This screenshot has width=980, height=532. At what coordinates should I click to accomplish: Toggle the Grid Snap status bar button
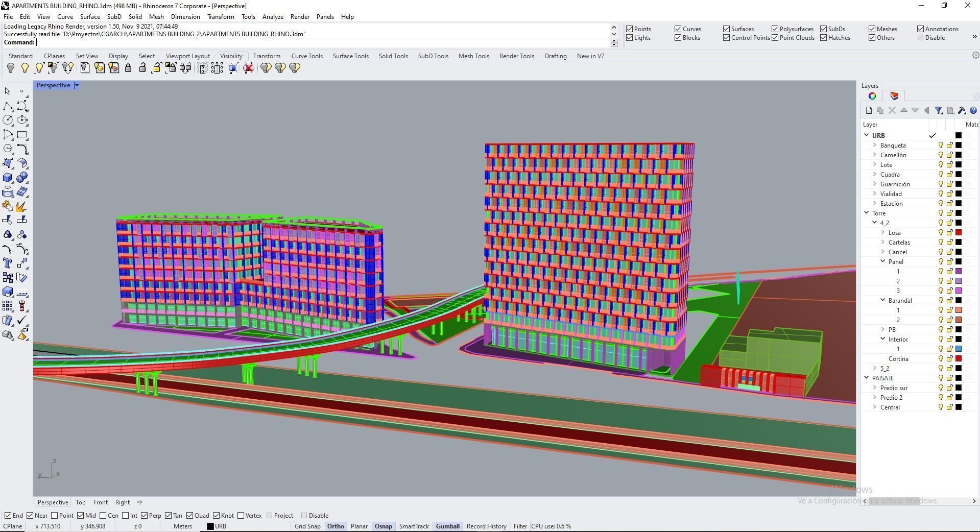307,526
